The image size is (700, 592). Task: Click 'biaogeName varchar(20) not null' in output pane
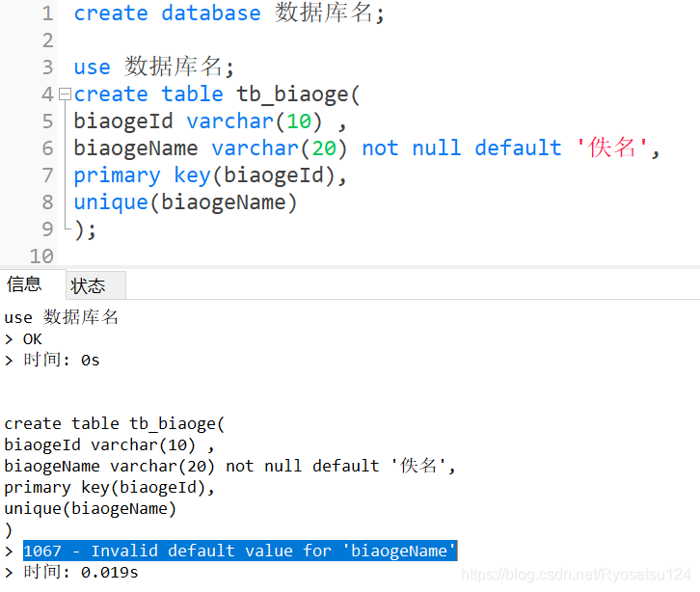point(153,466)
